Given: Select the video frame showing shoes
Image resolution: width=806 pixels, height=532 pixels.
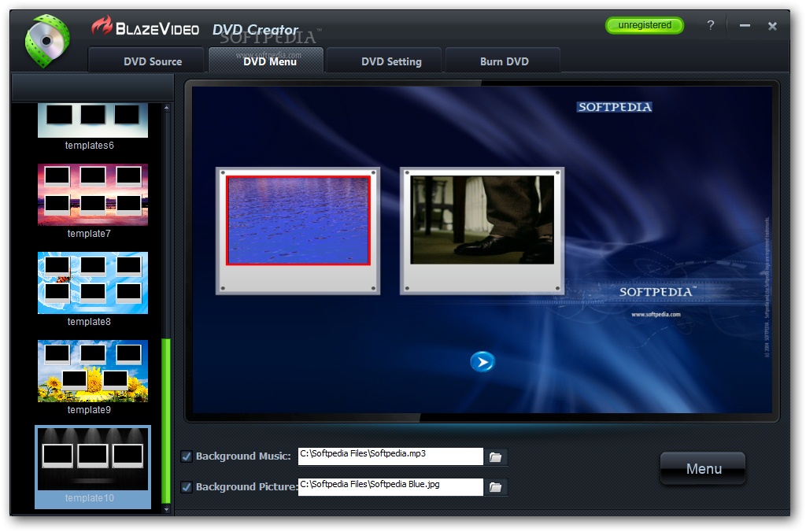Looking at the screenshot, I should (x=482, y=220).
